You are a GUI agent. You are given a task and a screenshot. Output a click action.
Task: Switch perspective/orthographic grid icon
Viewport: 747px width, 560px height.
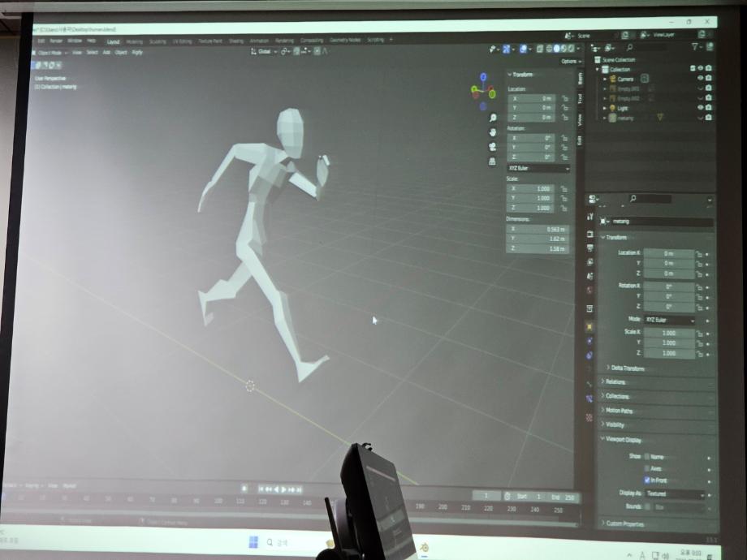coord(493,162)
